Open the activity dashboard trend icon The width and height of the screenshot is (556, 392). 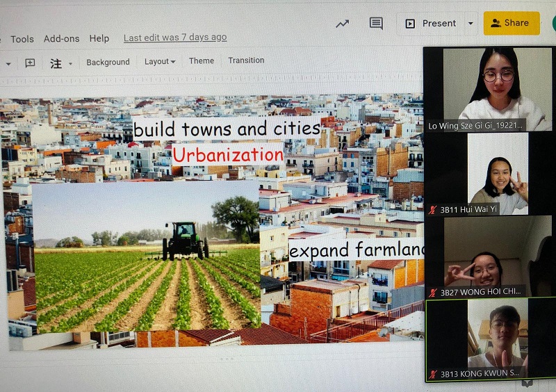[x=342, y=24]
